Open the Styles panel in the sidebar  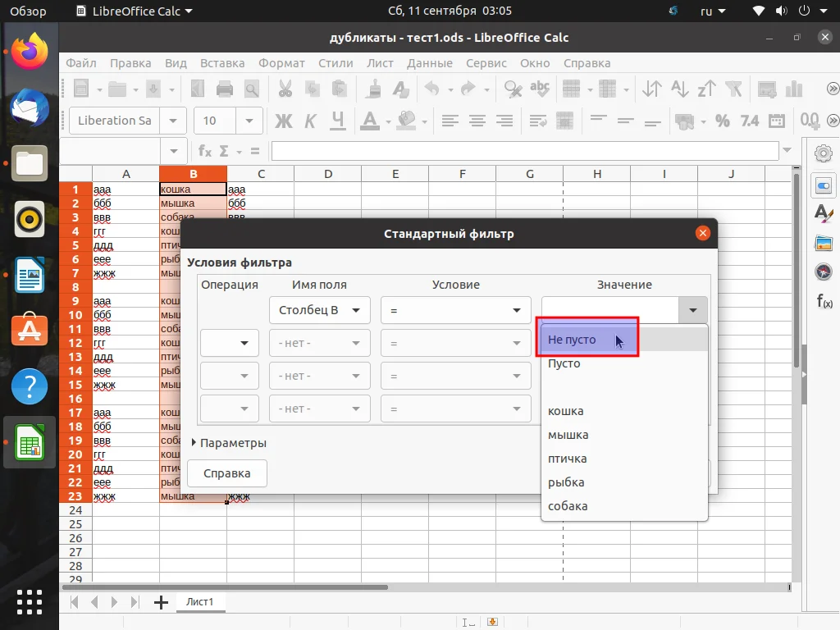pos(823,214)
